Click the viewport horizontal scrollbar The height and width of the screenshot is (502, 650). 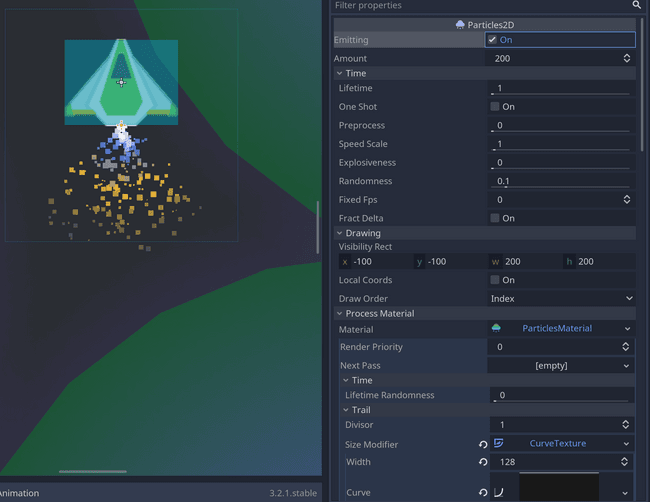tap(92, 471)
